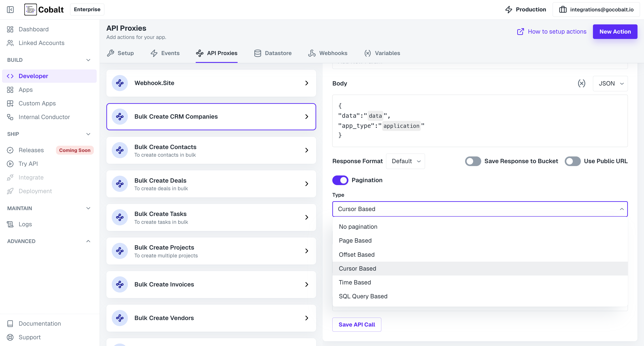Turn on Use Public URL
Viewport: 644px width, 346px height.
(573, 161)
